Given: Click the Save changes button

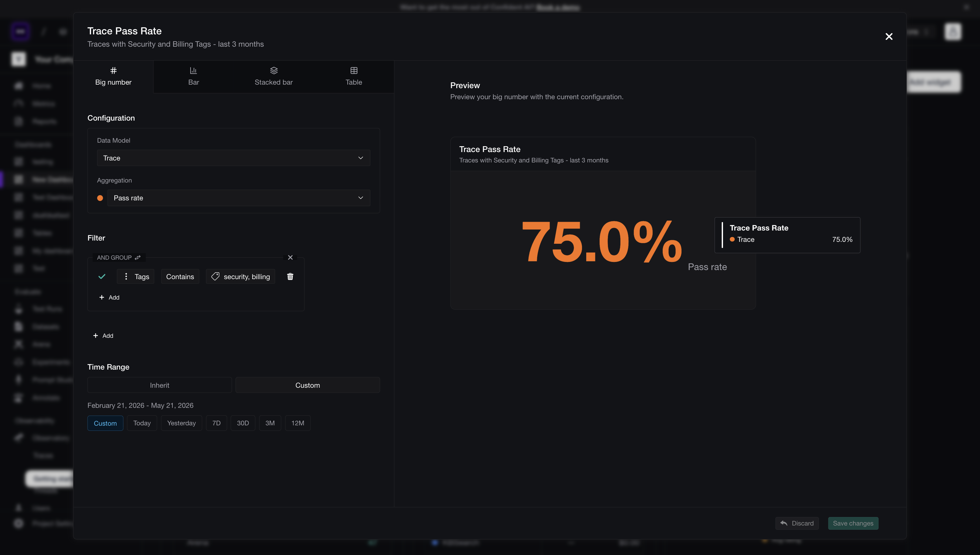Looking at the screenshot, I should tap(853, 523).
